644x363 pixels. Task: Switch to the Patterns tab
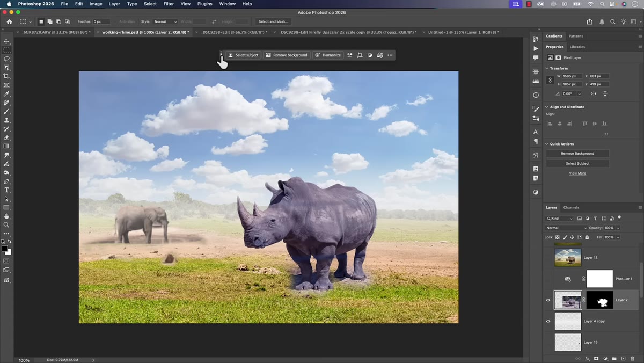pyautogui.click(x=576, y=36)
